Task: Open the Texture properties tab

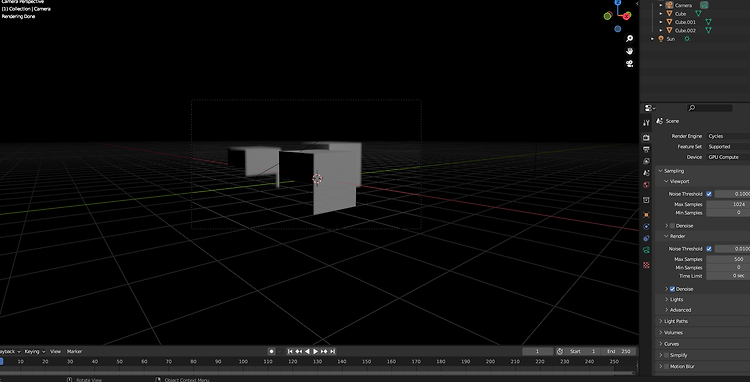Action: tap(646, 265)
